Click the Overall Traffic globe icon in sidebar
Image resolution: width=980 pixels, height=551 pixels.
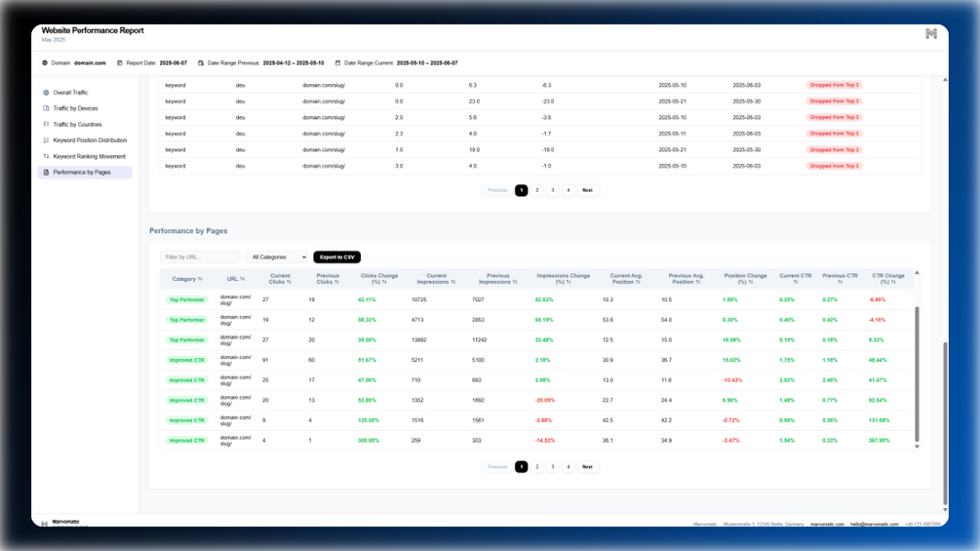[46, 93]
